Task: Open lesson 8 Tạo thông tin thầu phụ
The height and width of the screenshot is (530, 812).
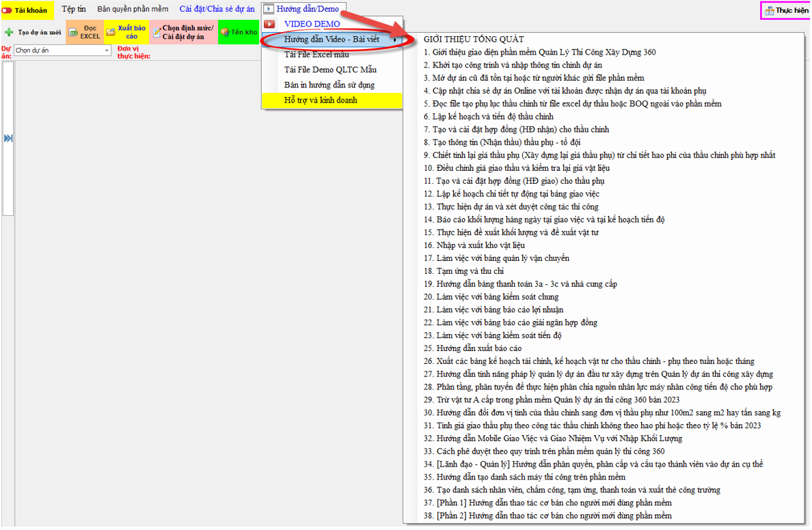Action: [502, 142]
